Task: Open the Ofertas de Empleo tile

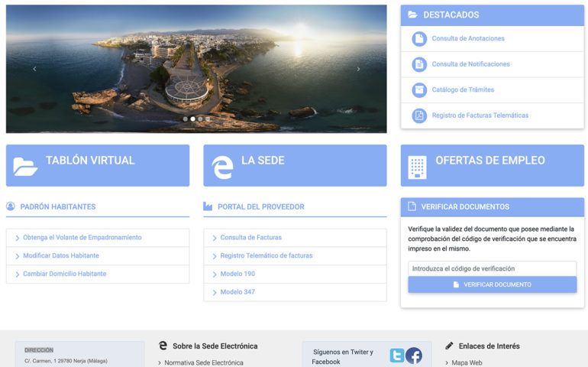Action: pos(493,165)
